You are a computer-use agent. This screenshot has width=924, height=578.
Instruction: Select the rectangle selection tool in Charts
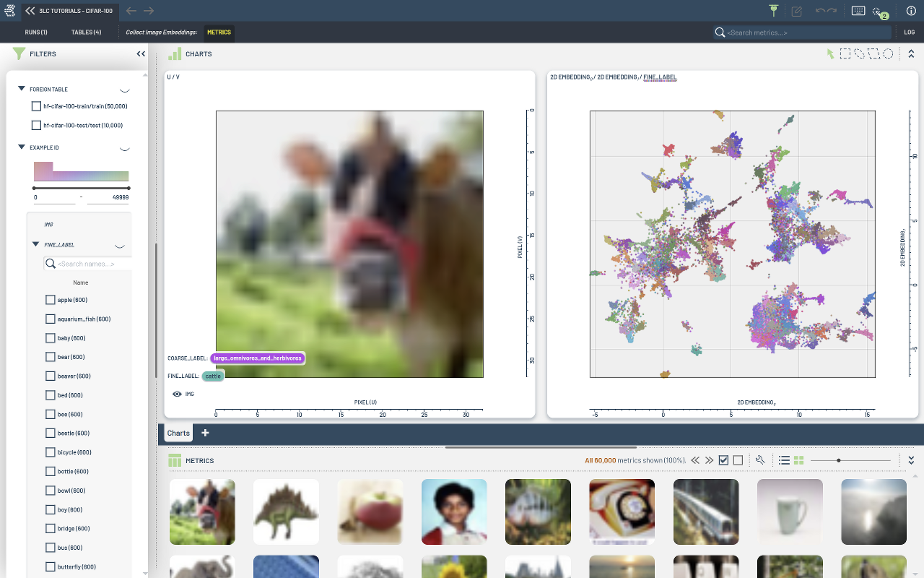coord(845,53)
